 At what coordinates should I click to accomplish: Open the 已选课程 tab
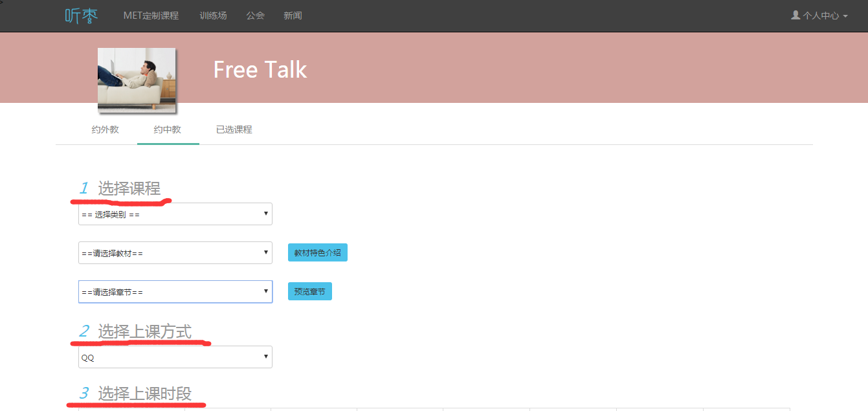click(234, 129)
